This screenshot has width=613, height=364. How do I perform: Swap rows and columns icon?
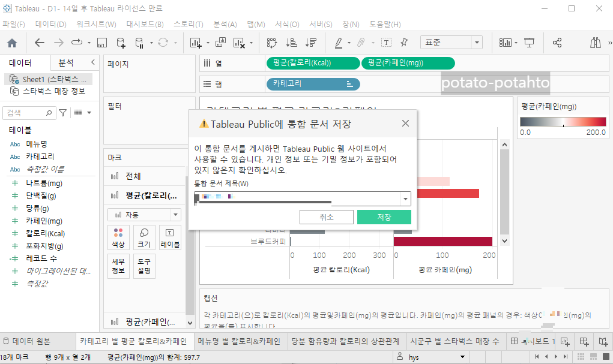click(x=272, y=43)
